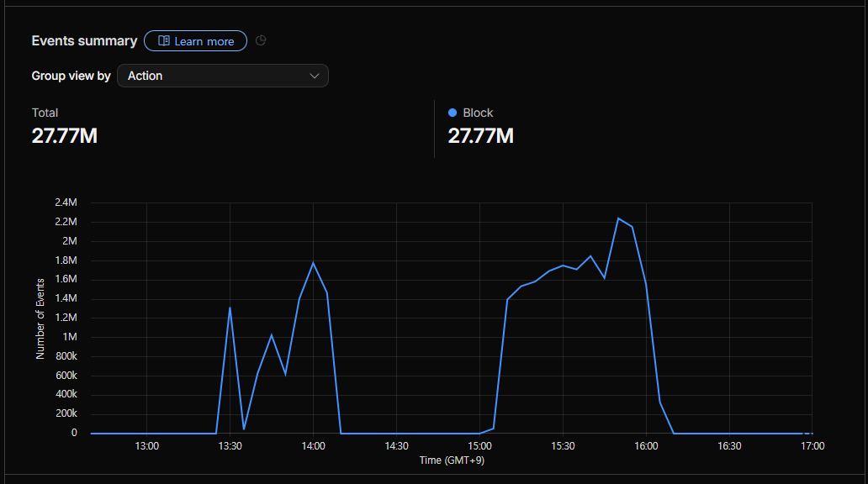The image size is (868, 484).
Task: Click the 13:00 time axis label
Action: pos(146,446)
